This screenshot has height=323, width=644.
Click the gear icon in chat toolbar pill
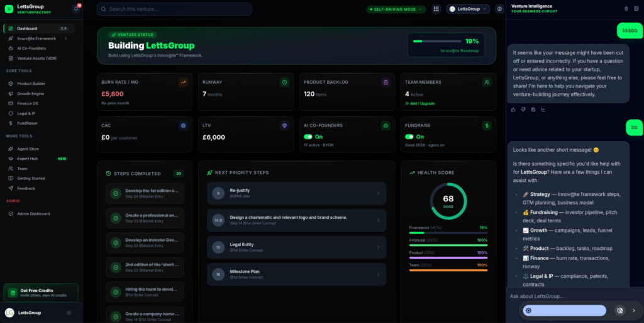click(x=528, y=310)
